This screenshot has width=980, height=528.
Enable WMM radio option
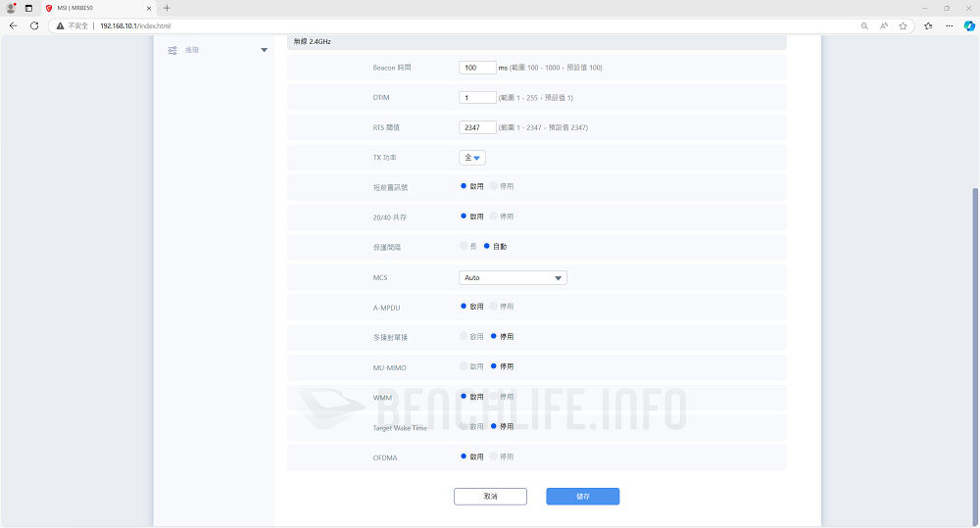[x=464, y=396]
